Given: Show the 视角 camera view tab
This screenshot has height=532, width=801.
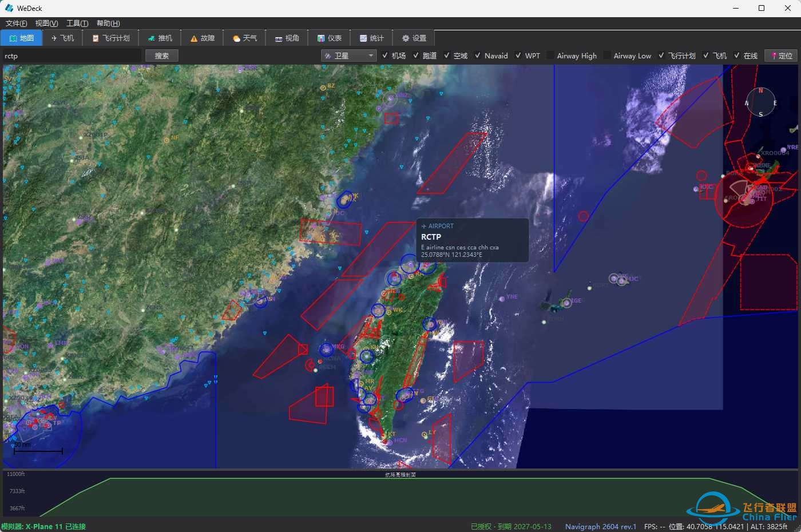Looking at the screenshot, I should point(287,38).
